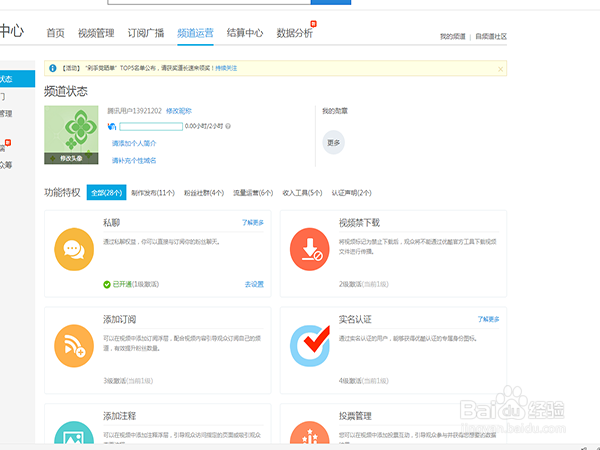This screenshot has height=450, width=600.
Task: Click 修改头像 overlay on avatar
Action: coord(71,158)
